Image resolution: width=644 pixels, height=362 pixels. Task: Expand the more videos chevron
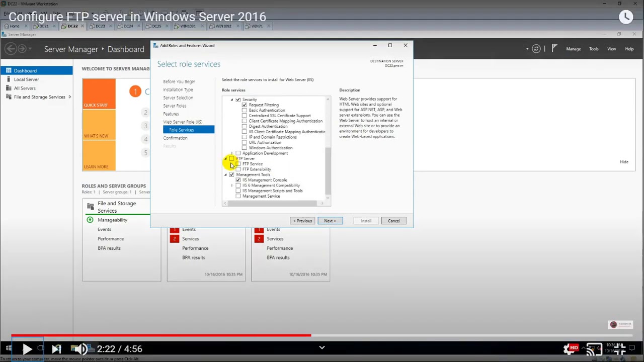click(322, 347)
